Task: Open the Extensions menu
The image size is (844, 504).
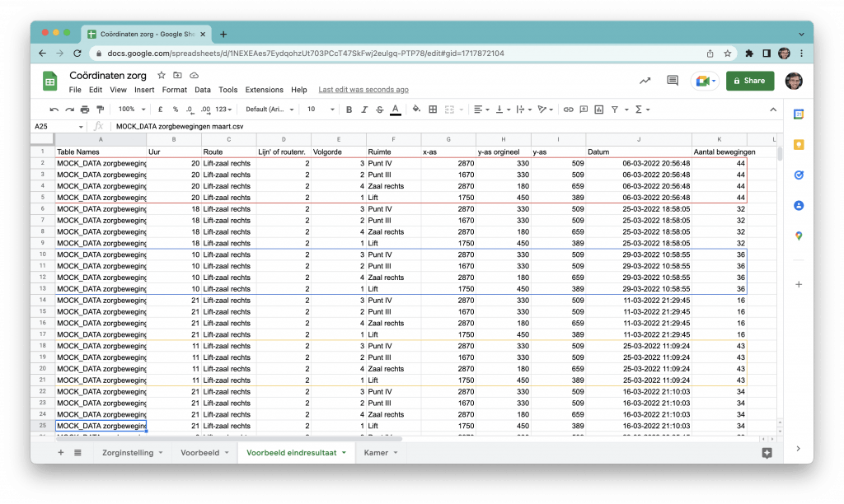Action: [264, 90]
